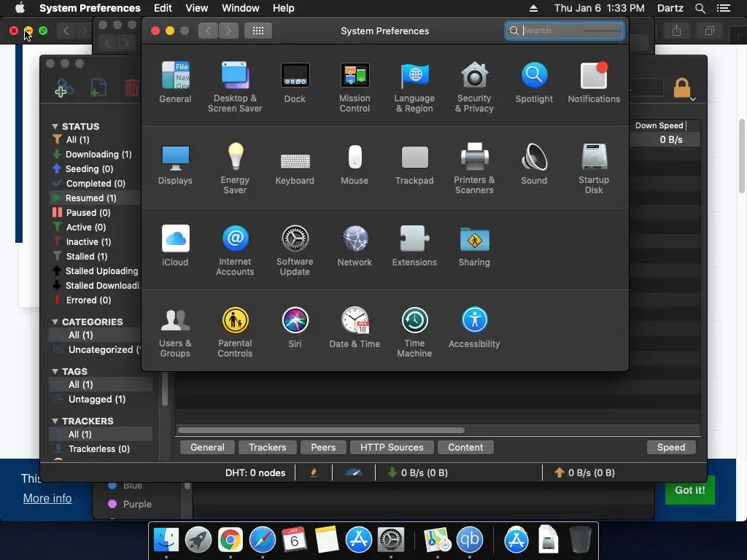
Task: Open Parental Controls pane
Action: pos(235,332)
